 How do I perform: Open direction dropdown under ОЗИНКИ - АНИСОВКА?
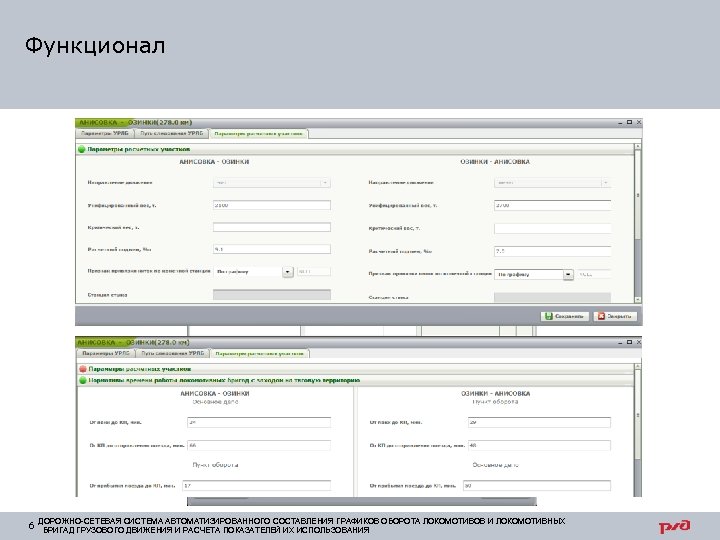point(552,183)
